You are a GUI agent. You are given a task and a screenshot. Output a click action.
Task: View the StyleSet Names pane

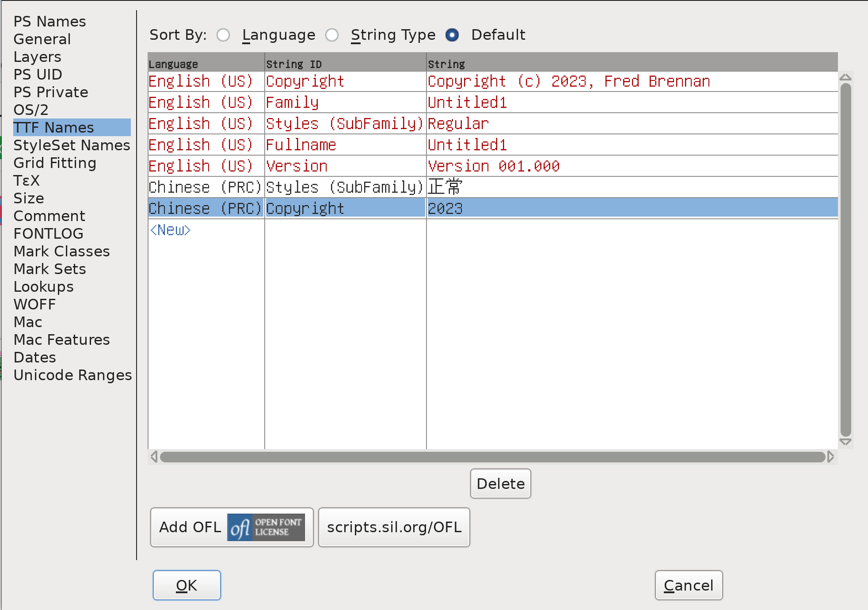72,145
